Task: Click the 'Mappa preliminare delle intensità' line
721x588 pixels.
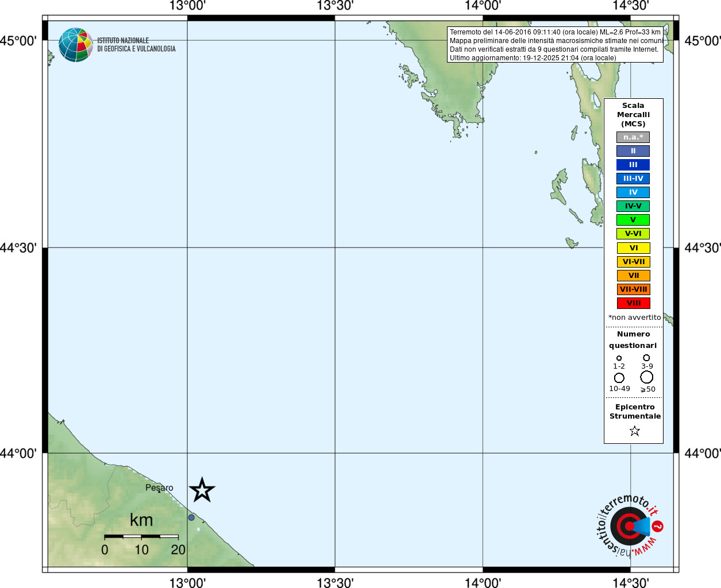Action: click(x=556, y=41)
